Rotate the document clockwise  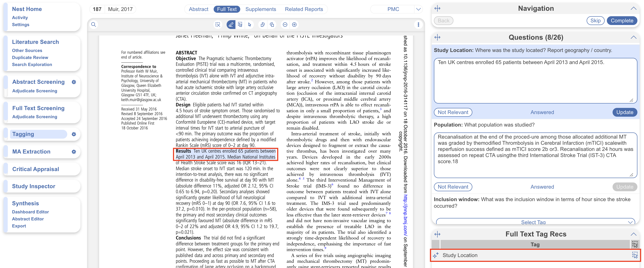click(x=272, y=25)
